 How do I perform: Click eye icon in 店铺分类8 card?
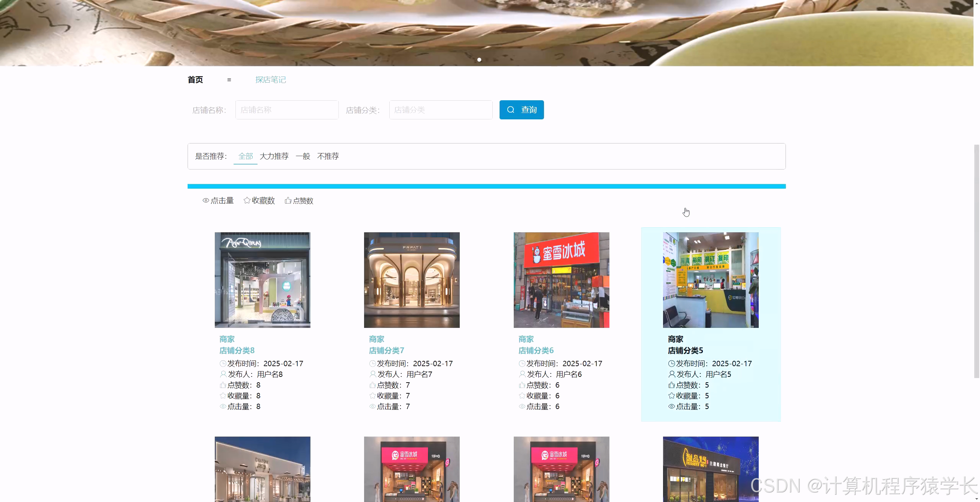[x=223, y=406]
